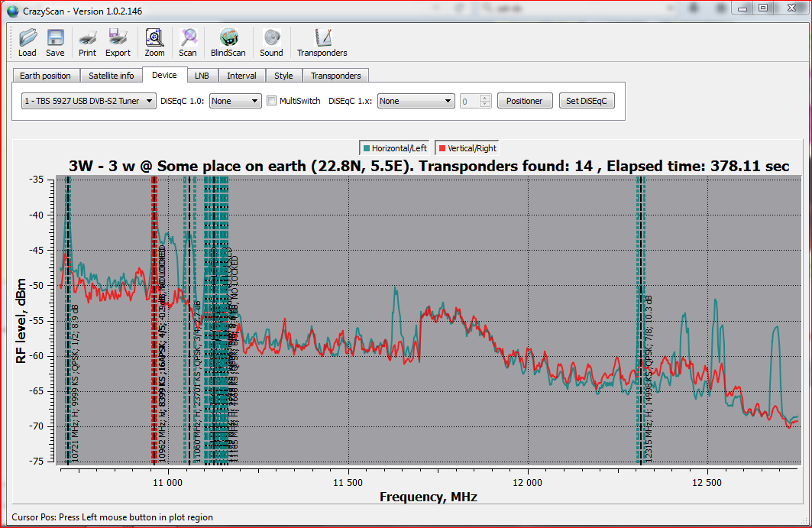Switch to the LNB tab
Image resolution: width=812 pixels, height=528 pixels.
[202, 76]
